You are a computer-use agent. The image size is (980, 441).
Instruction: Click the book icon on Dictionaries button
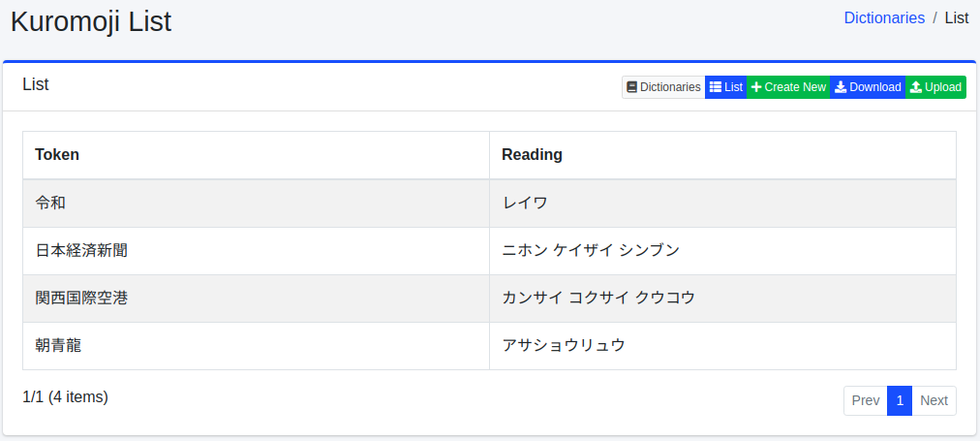(x=632, y=87)
